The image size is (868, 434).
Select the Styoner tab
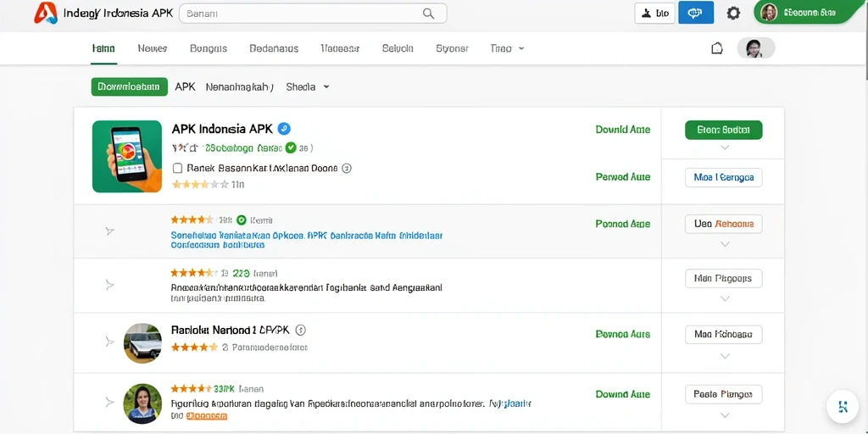[x=453, y=48]
